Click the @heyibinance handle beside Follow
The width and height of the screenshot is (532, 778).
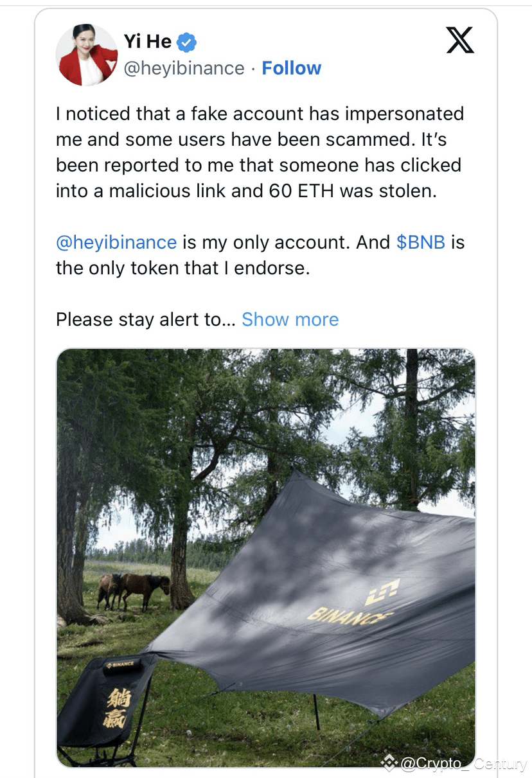(x=184, y=68)
